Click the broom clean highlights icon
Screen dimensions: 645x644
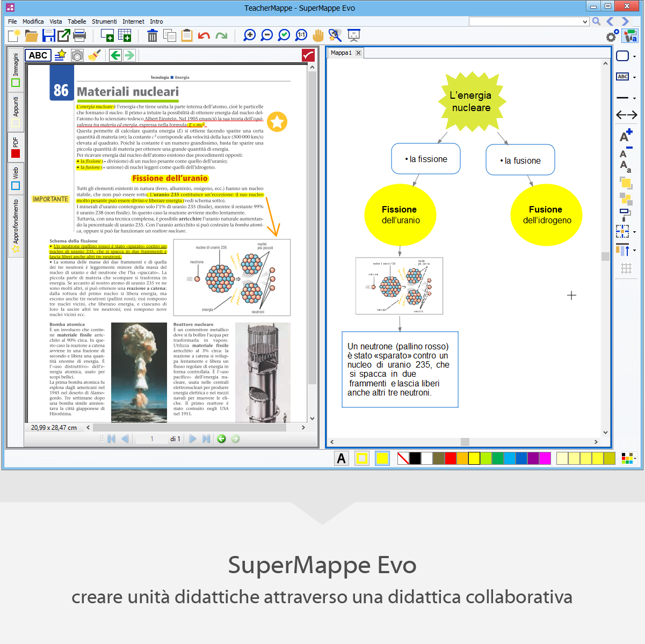coord(94,55)
